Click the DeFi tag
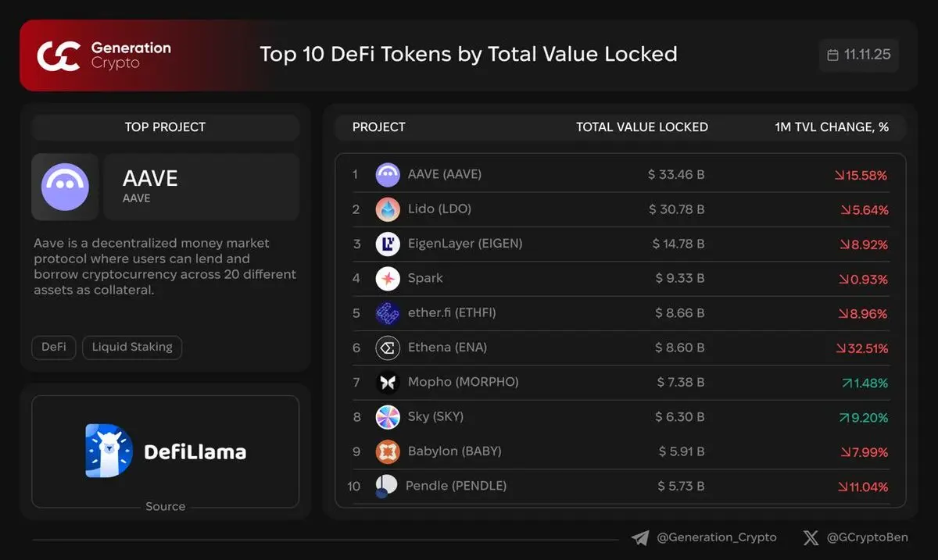Viewport: 938px width, 560px height. [54, 347]
